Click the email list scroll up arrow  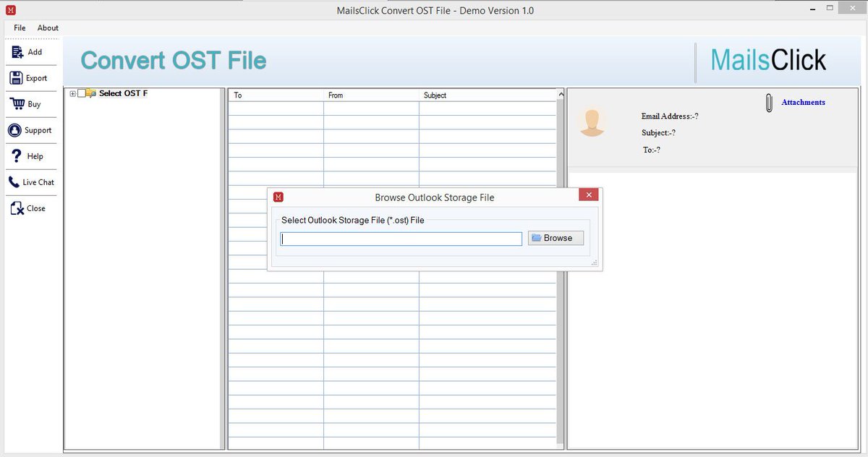pyautogui.click(x=561, y=95)
